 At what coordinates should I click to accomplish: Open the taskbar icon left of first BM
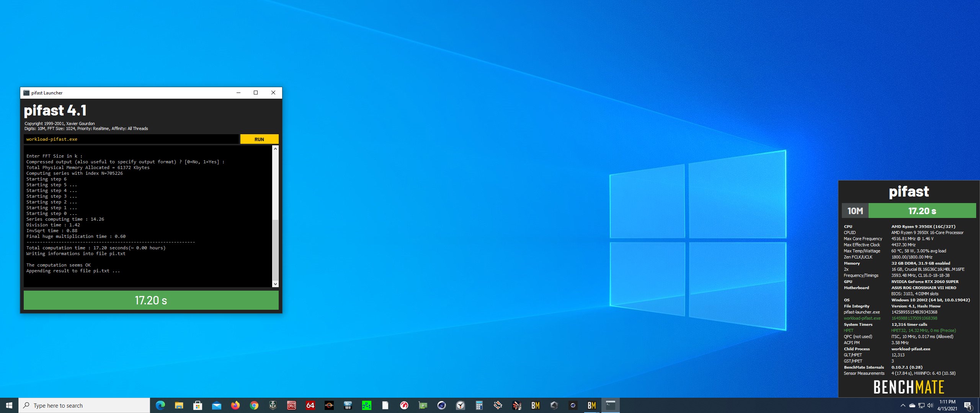516,405
